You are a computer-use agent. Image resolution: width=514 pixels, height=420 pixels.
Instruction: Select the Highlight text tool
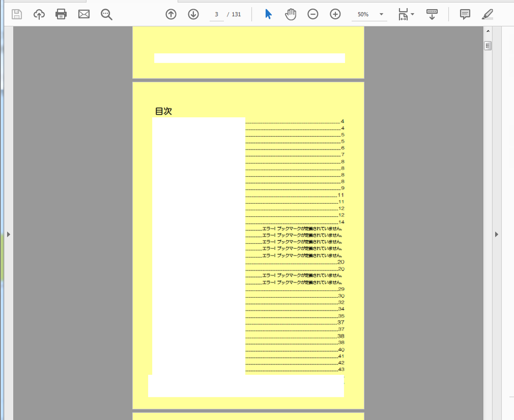point(487,14)
